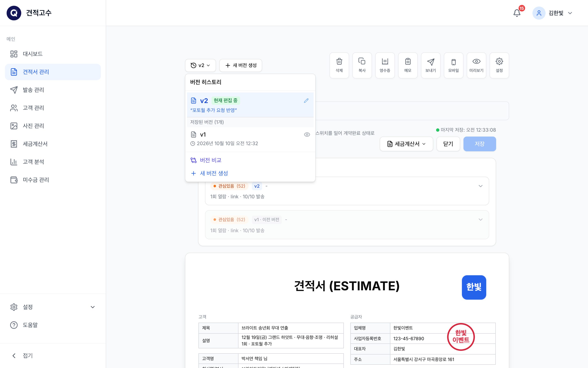Go to 대시보드 in sidebar

[x=53, y=54]
